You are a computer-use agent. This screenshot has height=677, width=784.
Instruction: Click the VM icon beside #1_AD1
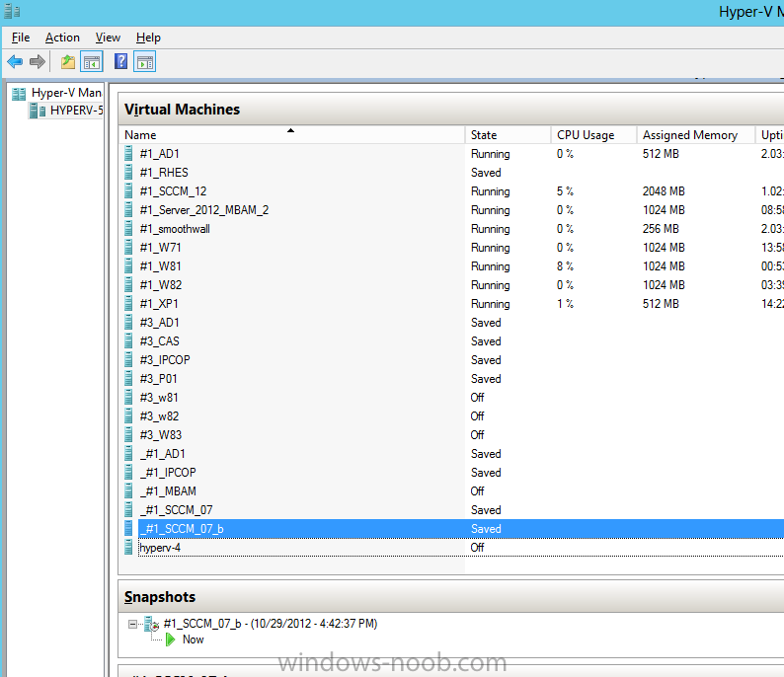point(128,153)
